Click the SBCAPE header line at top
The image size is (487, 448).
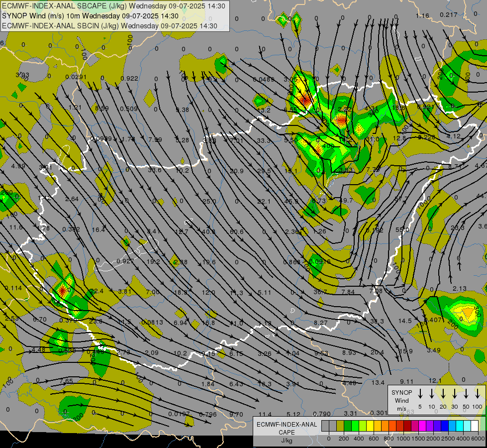113,6
